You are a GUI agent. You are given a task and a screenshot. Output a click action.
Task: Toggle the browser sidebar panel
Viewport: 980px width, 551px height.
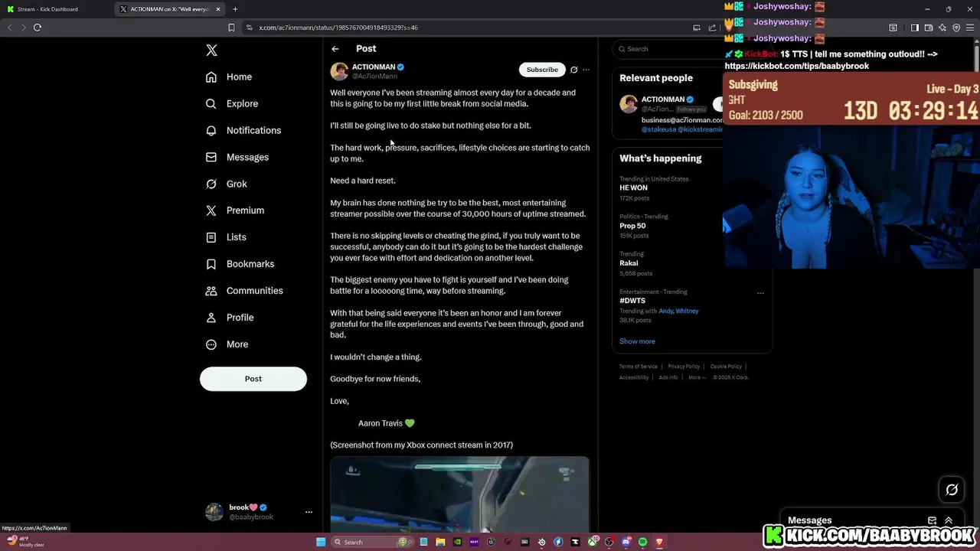(915, 28)
